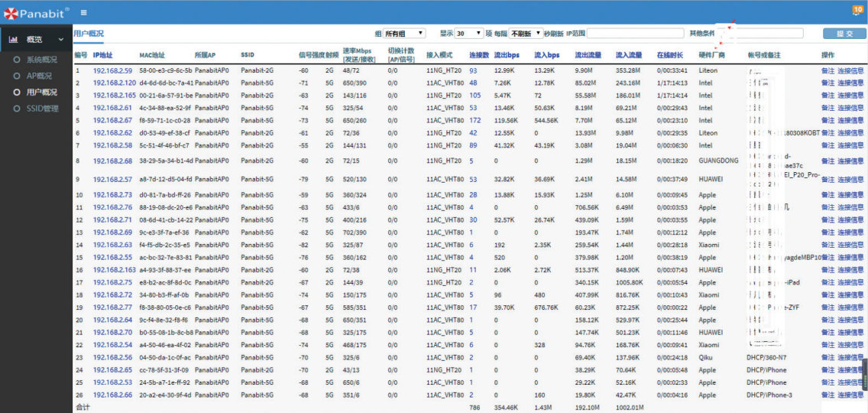The height and width of the screenshot is (413, 868).
Task: Select the DHCP/iPhone-3 remark cell
Action: [769, 394]
